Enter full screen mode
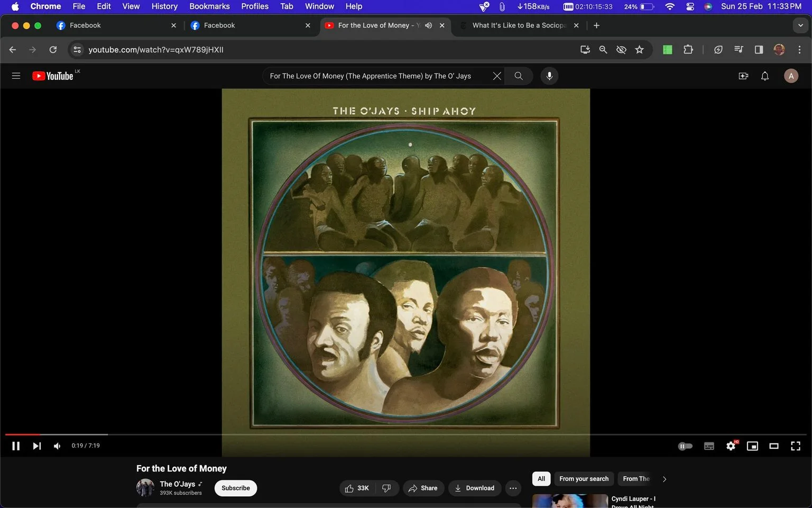 795,446
